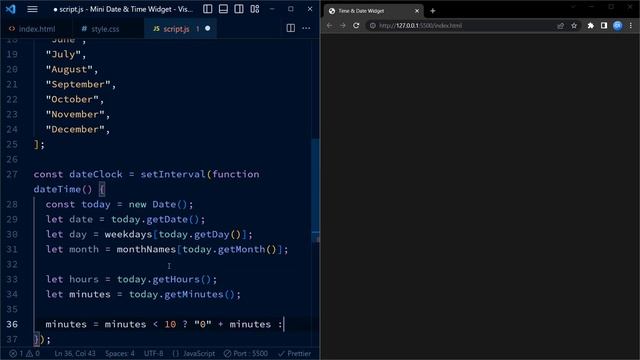Open the errors and warnings indicator
This screenshot has width=640, height=360.
tap(24, 353)
